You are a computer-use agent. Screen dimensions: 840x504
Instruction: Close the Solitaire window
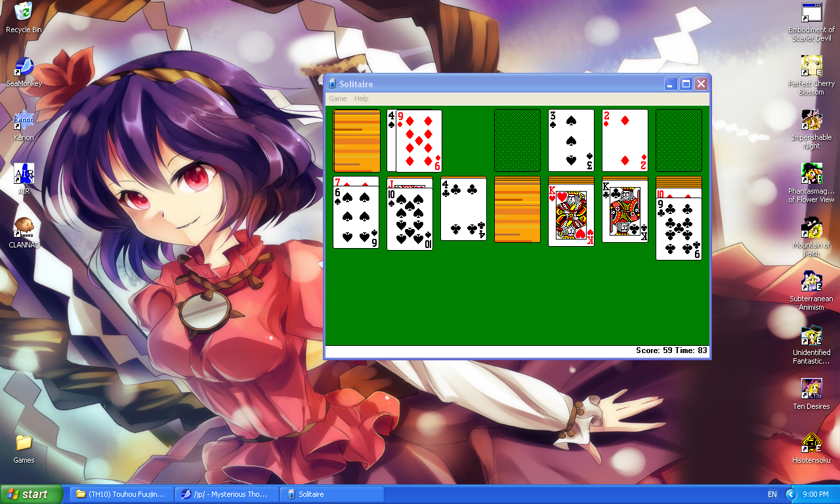pos(701,84)
